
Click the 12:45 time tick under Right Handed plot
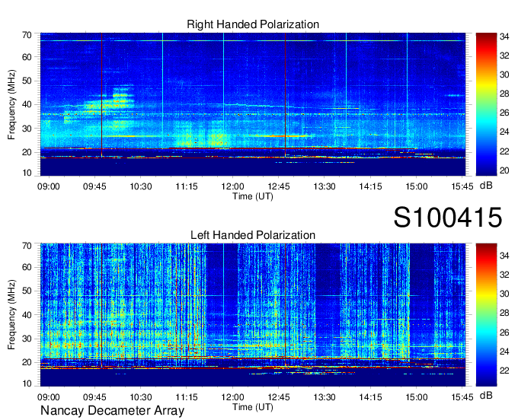(x=279, y=186)
